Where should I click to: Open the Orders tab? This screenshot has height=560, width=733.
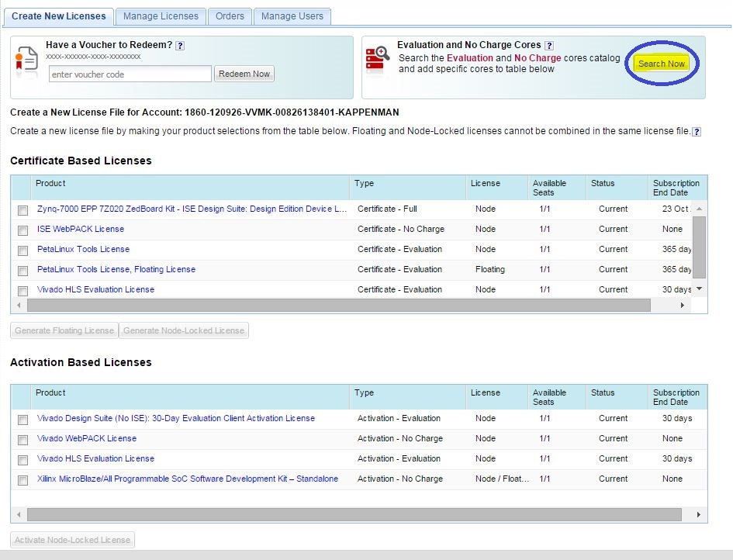[x=230, y=16]
